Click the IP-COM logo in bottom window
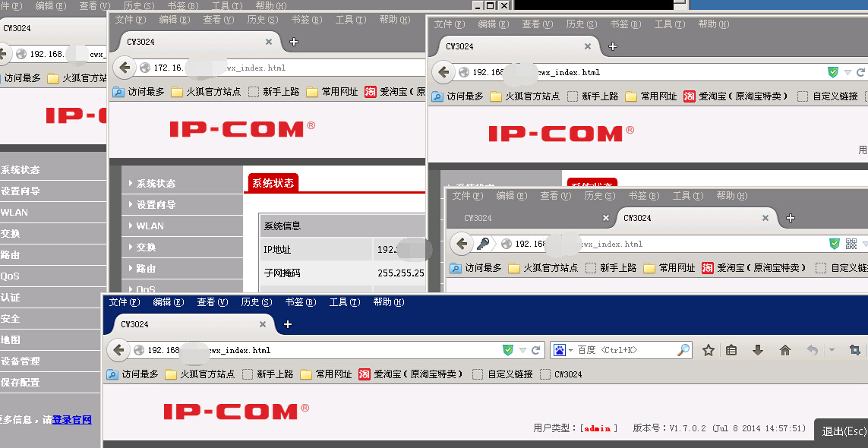The height and width of the screenshot is (448, 868). point(236,412)
